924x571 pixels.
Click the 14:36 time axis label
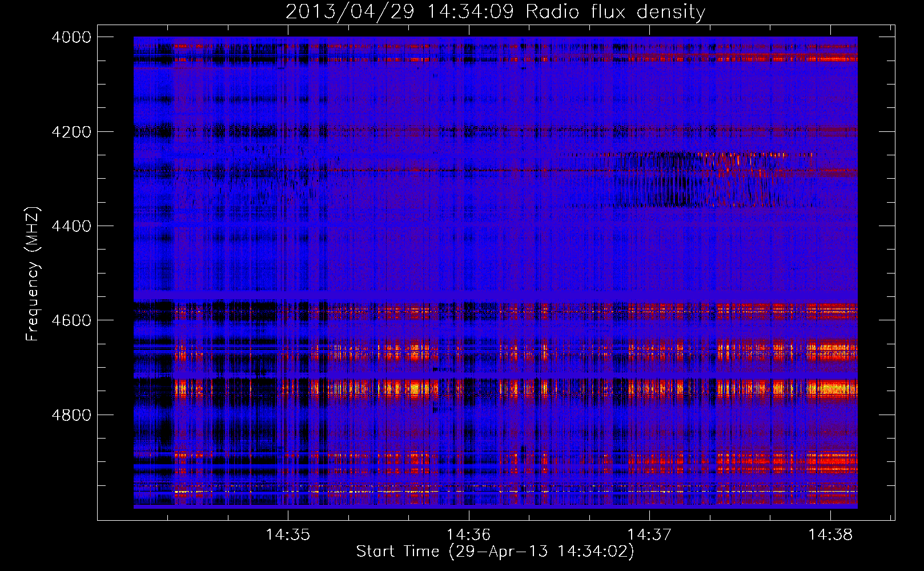[x=468, y=535]
